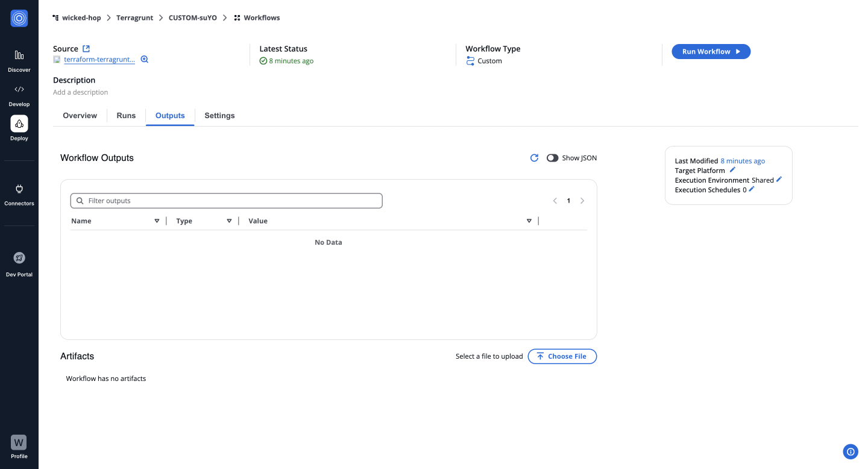Open the Value column filter dropdown
The width and height of the screenshot is (868, 469).
(x=529, y=221)
